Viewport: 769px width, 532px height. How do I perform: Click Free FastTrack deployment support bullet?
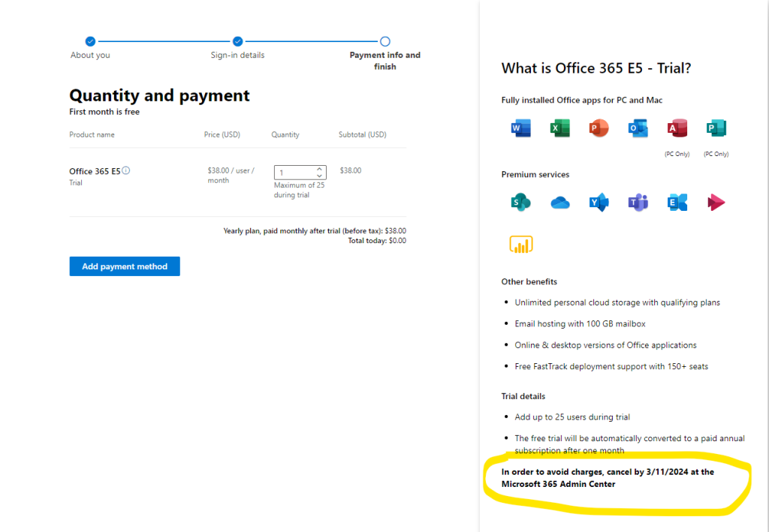611,366
